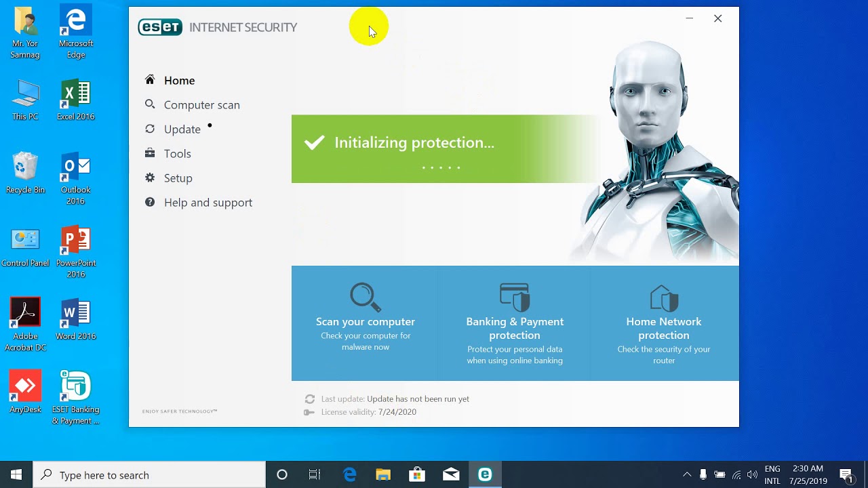The width and height of the screenshot is (868, 488).
Task: Select the Excel 2016 desktop shortcut
Action: [76, 100]
